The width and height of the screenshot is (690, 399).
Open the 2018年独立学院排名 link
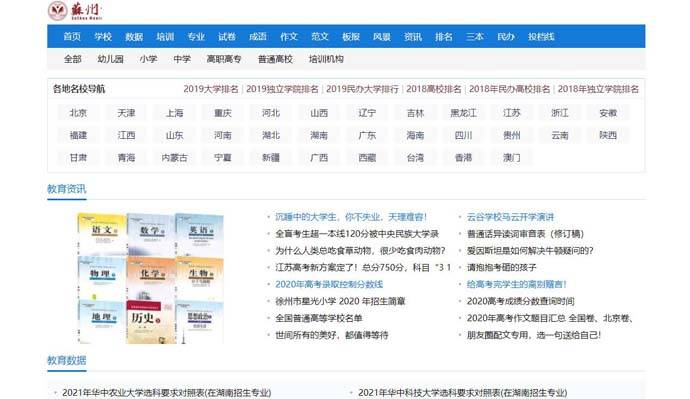598,89
